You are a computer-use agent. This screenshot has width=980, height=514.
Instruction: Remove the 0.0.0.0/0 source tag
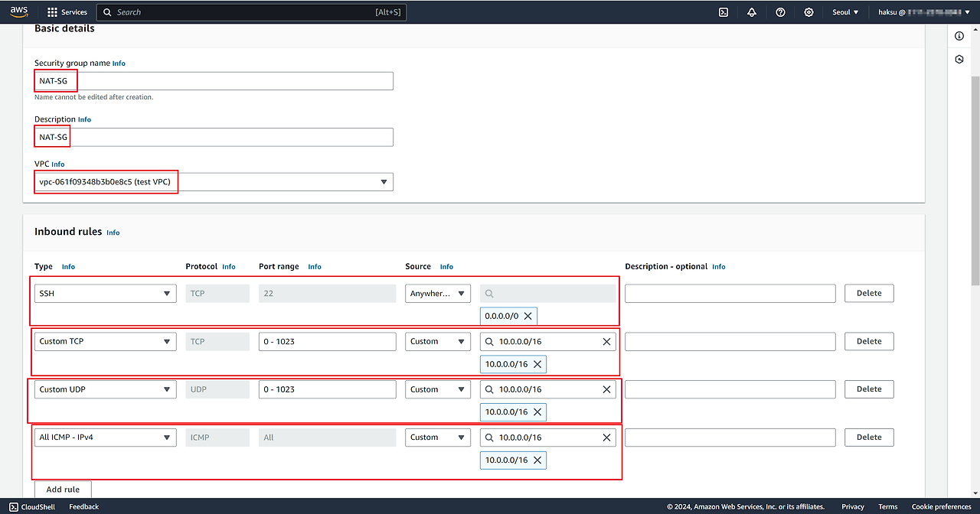pyautogui.click(x=528, y=316)
